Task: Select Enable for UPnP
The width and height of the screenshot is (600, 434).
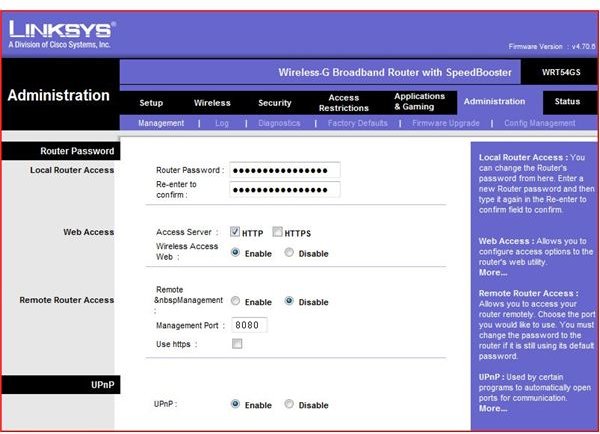Action: pos(235,404)
